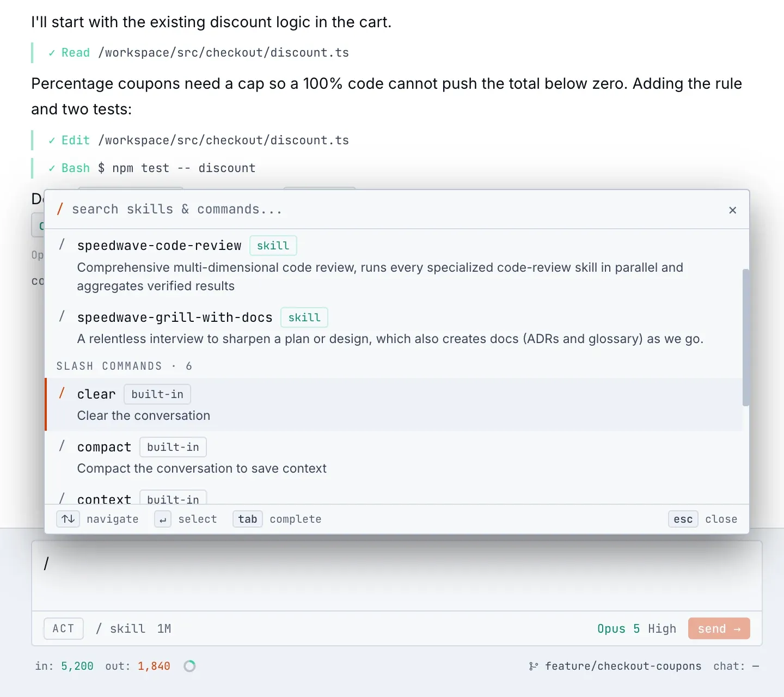Change the High effort setting

pyautogui.click(x=662, y=629)
